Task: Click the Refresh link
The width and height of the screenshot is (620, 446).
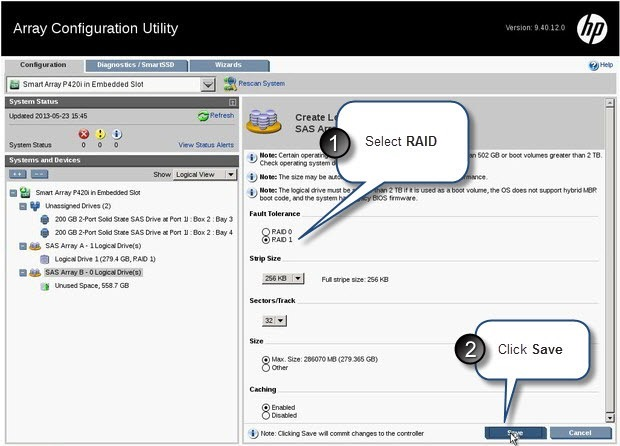Action: point(222,115)
